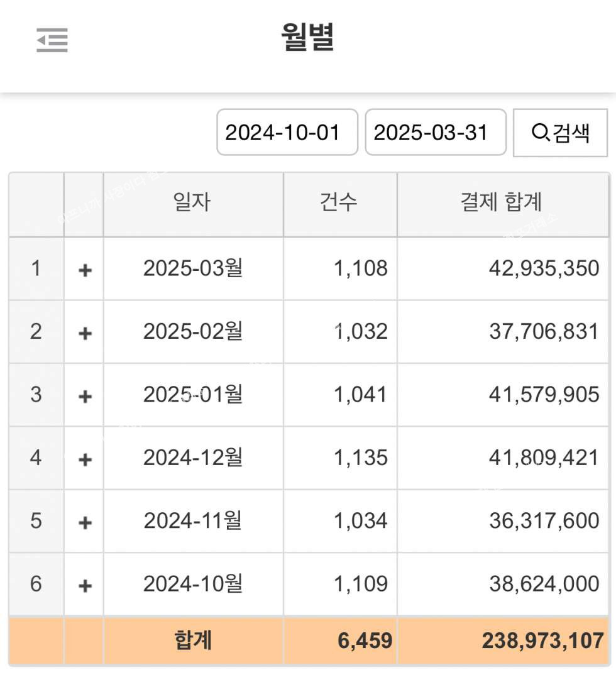Viewport: 616px width, 687px height.
Task: Sort by the 결제 합계 column header
Action: pyautogui.click(x=502, y=202)
